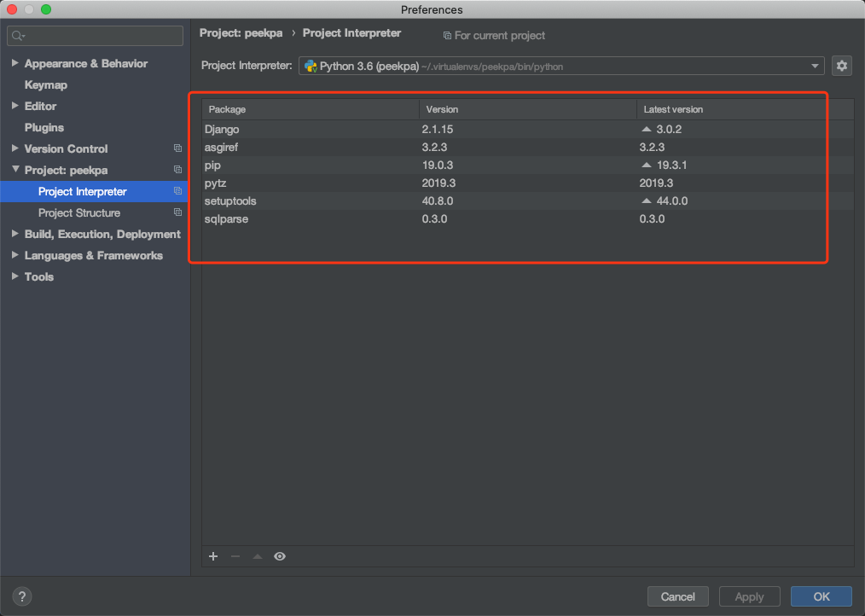Viewport: 865px width, 616px height.
Task: Select Plugins in settings tree
Action: coord(44,127)
